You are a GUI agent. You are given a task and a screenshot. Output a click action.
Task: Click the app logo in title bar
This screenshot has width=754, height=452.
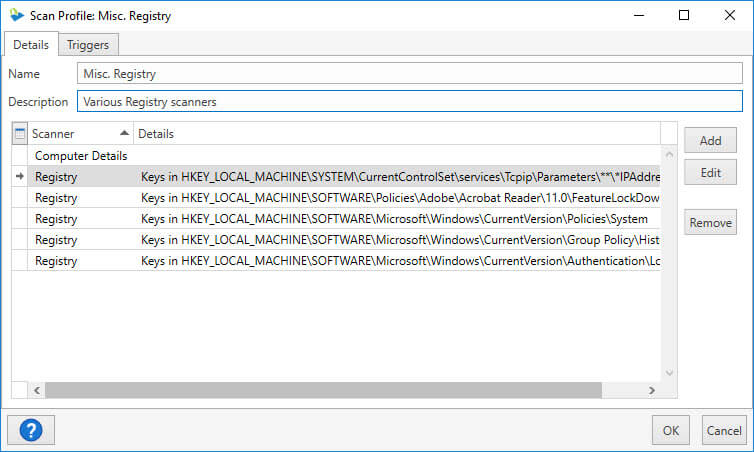16,15
